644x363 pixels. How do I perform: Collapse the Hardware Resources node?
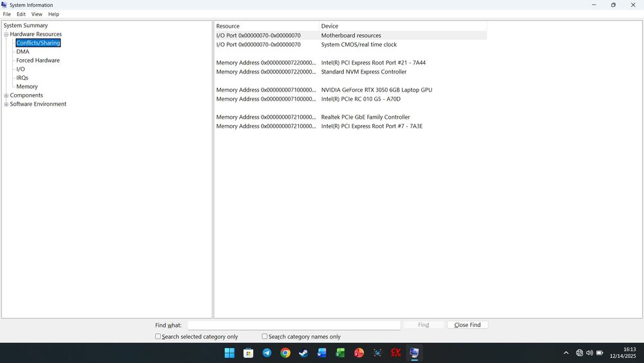pyautogui.click(x=6, y=34)
